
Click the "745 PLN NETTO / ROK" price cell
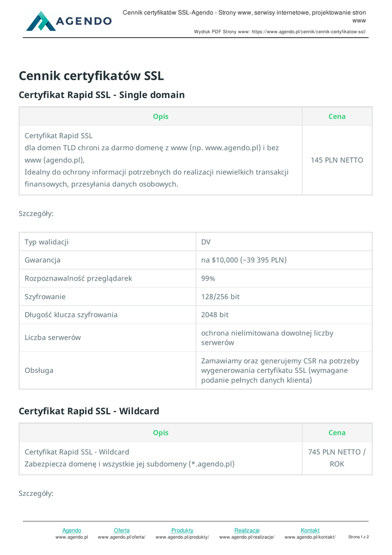tap(337, 458)
